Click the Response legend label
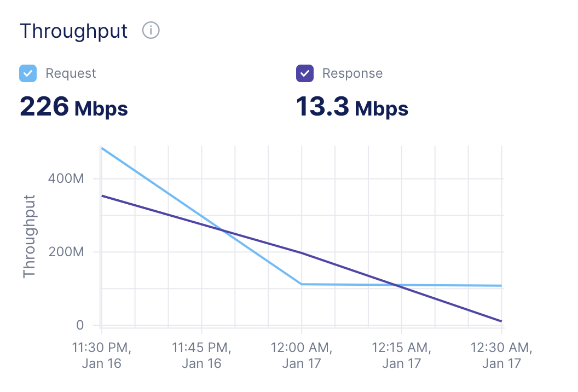Viewport: 578px width, 392px height. (352, 73)
